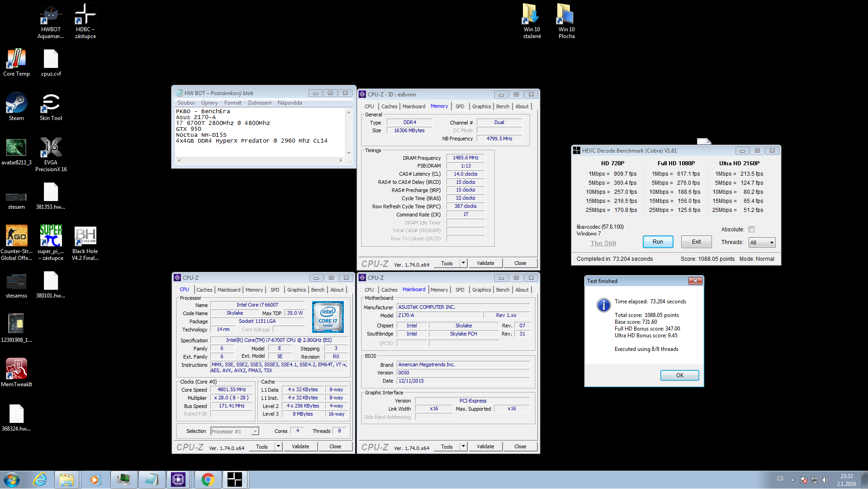The image size is (868, 489).
Task: Launch Steam from the desktop icon
Action: [16, 107]
